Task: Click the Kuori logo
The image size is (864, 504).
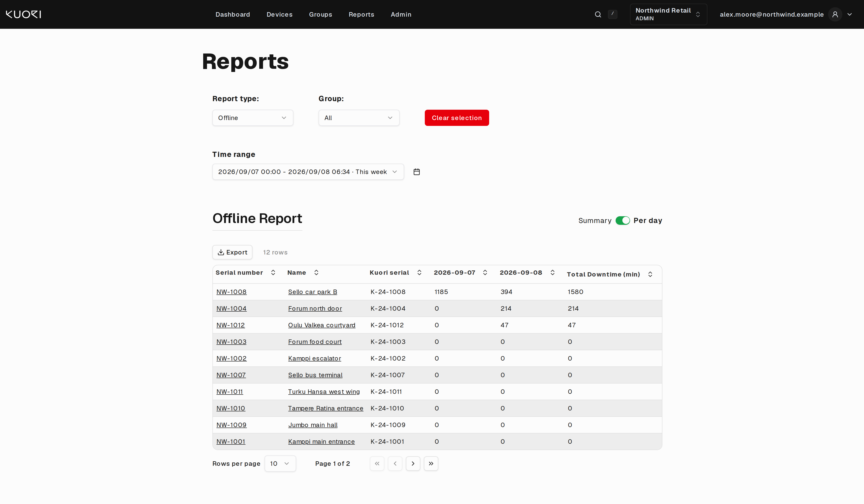Action: (x=24, y=14)
